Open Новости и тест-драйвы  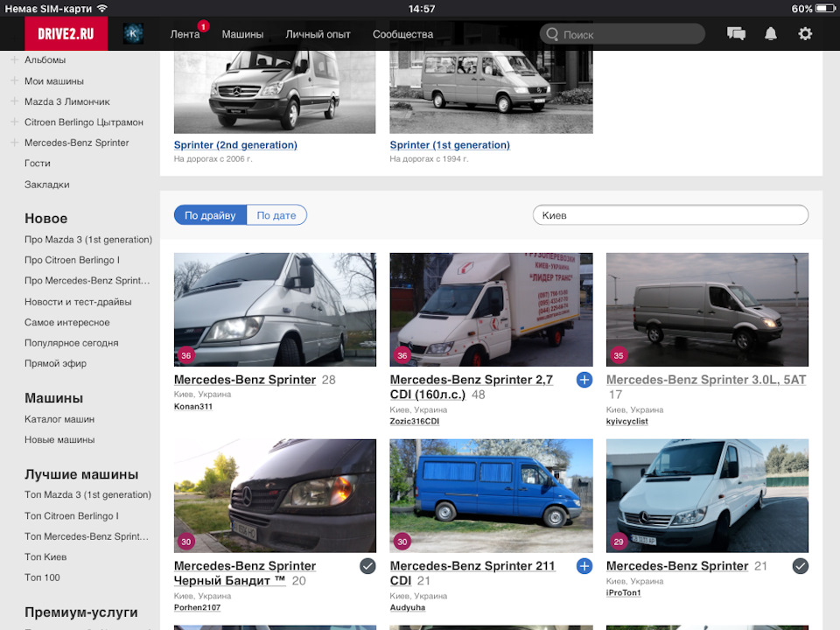coord(78,302)
